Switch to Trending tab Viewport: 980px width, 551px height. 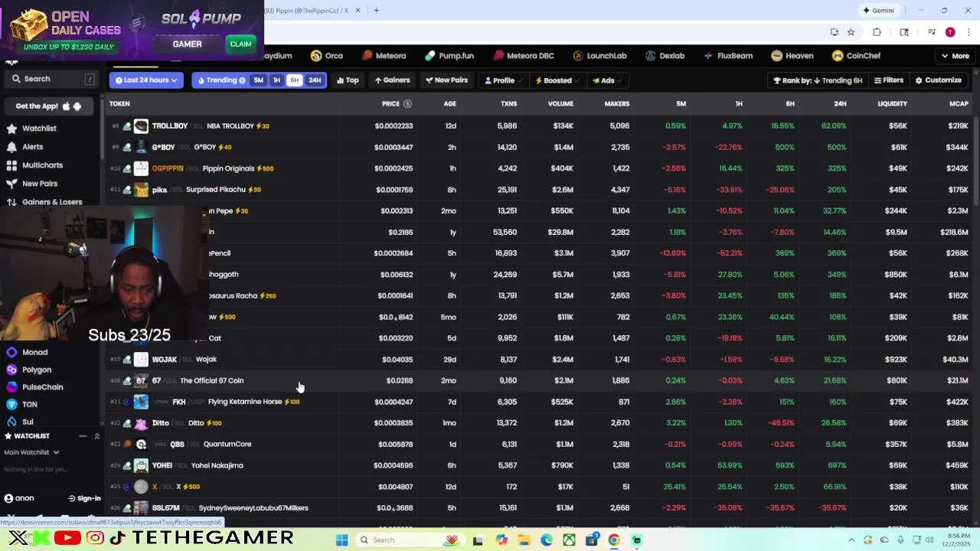pos(221,80)
